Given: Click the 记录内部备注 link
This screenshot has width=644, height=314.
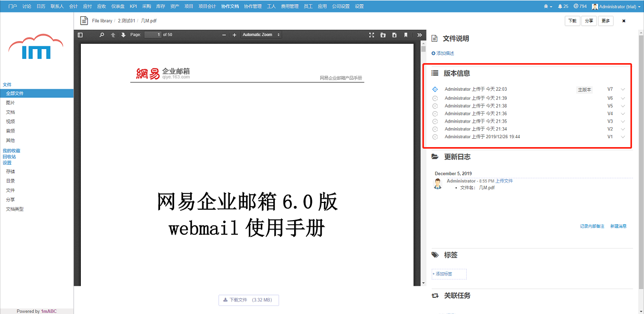Looking at the screenshot, I should [x=592, y=226].
